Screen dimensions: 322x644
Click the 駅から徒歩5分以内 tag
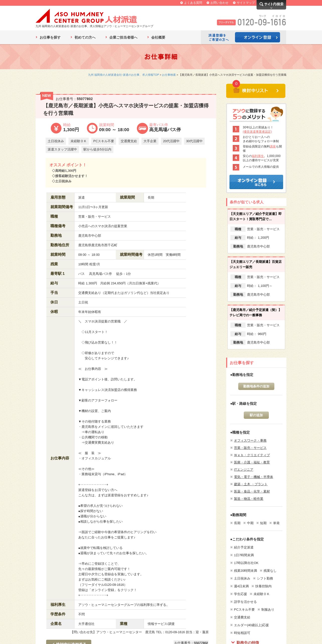(97, 149)
